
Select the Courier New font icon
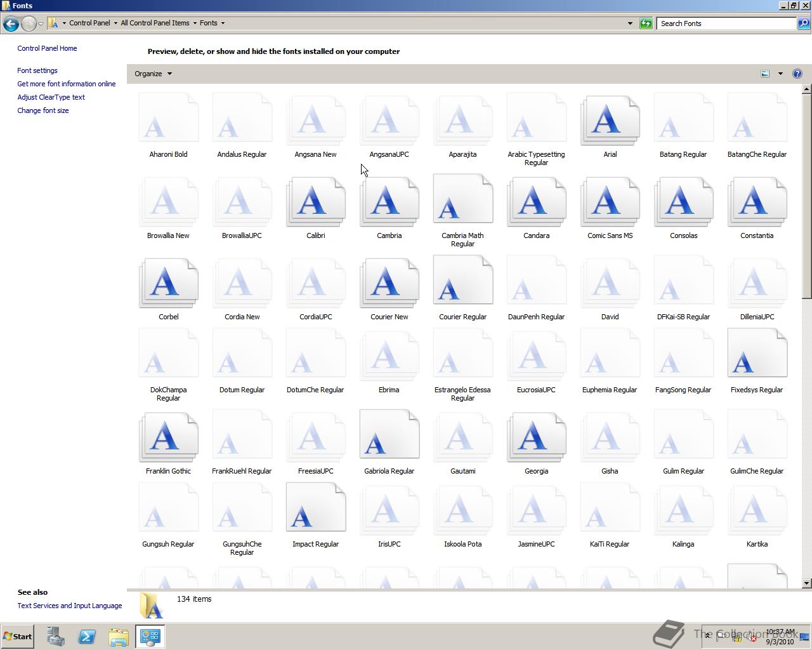pos(389,282)
